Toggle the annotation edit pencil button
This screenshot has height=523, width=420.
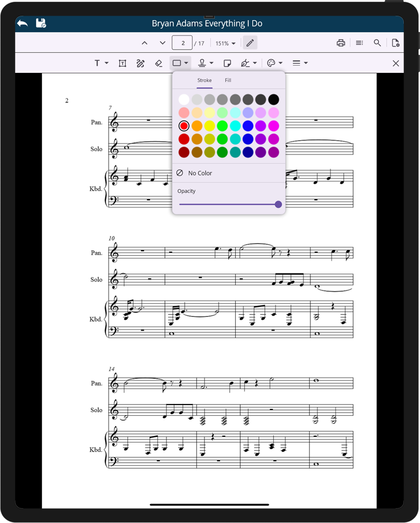(x=250, y=43)
